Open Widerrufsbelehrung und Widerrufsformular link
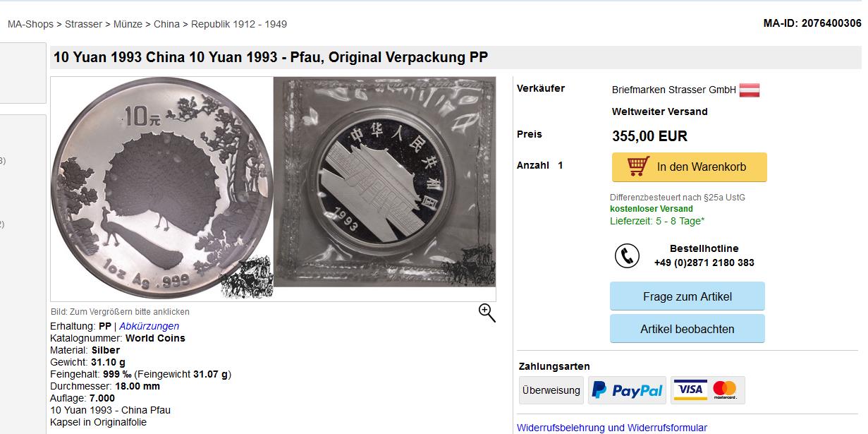The height and width of the screenshot is (434, 868). [x=612, y=428]
